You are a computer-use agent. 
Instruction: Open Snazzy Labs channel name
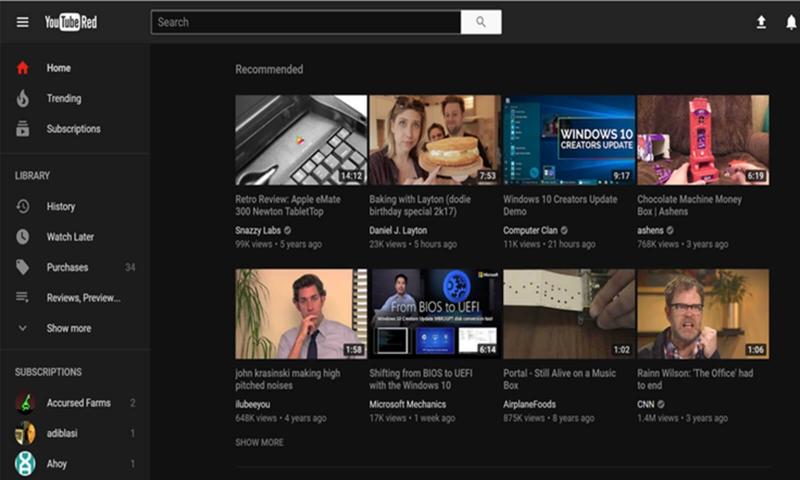258,230
